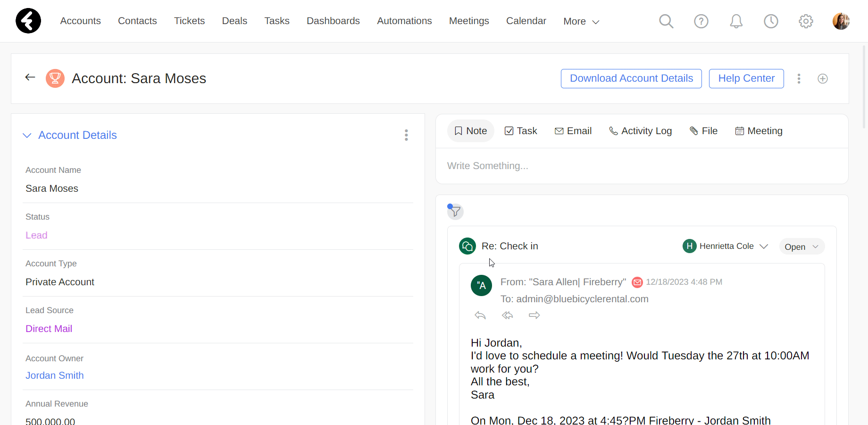Image resolution: width=868 pixels, height=425 pixels.
Task: Open the settings gear icon
Action: 806,21
